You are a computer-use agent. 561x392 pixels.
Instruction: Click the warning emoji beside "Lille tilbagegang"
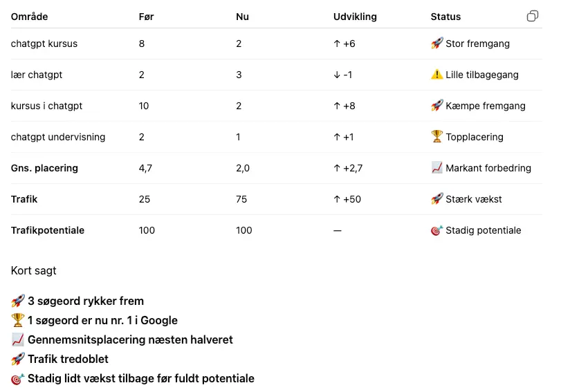pos(436,75)
